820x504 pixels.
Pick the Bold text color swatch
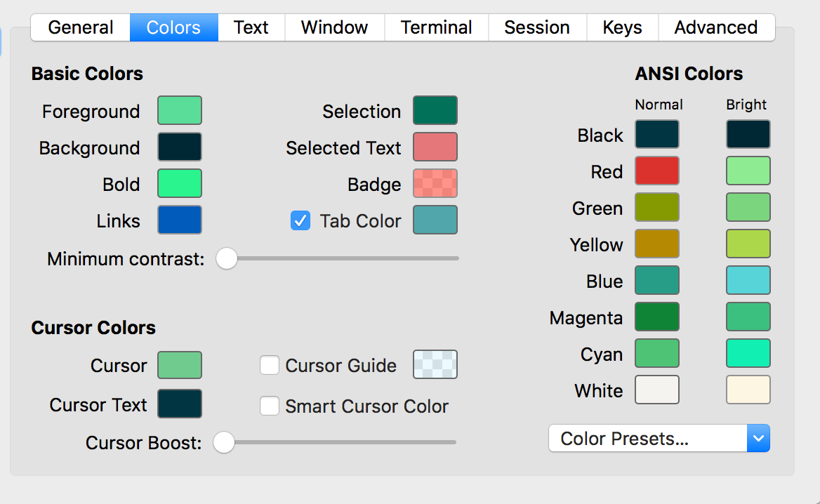pyautogui.click(x=180, y=184)
